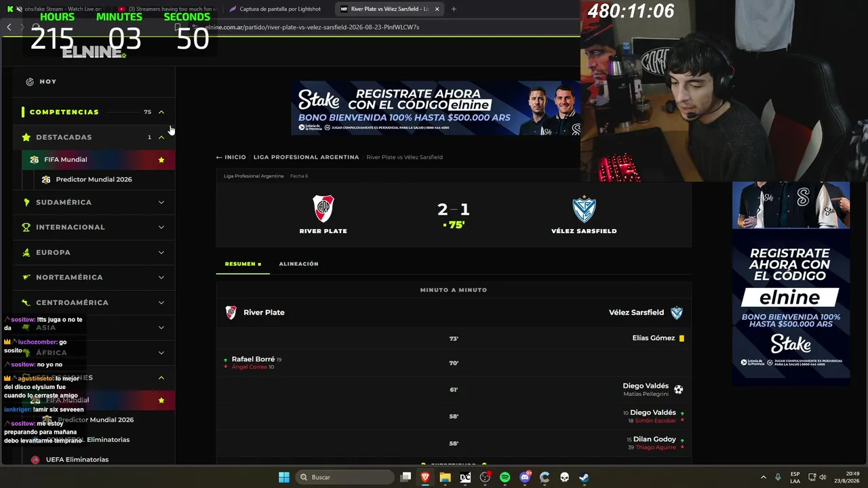This screenshot has width=868, height=488.
Task: Launch Brave browser from the taskbar
Action: point(425,477)
